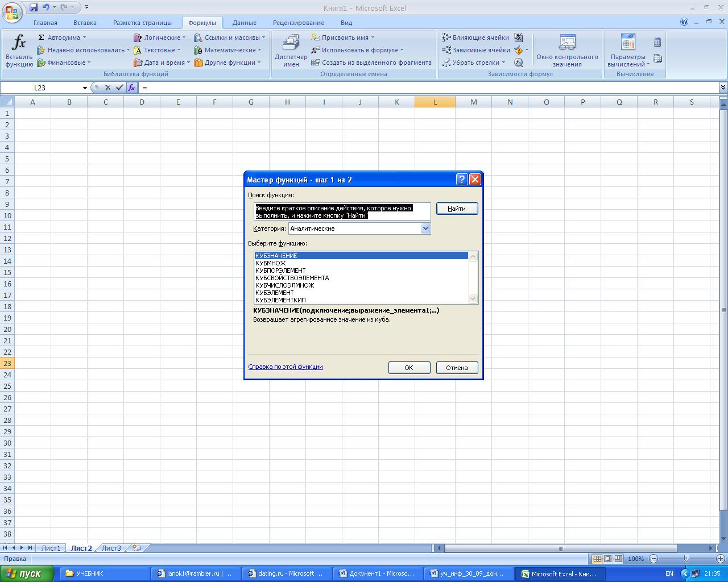Click Отмена to cancel the dialog

(x=457, y=368)
